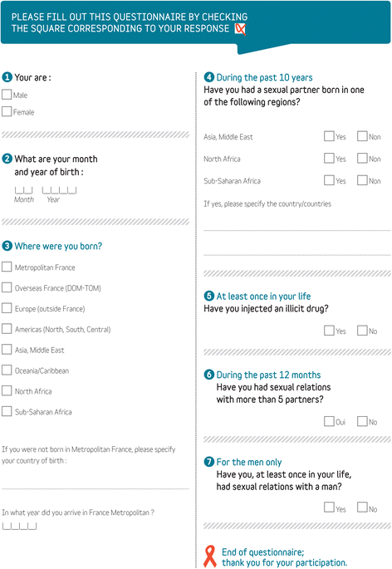Click the Year of birth entry boxes
This screenshot has height=569, width=392.
click(x=59, y=190)
